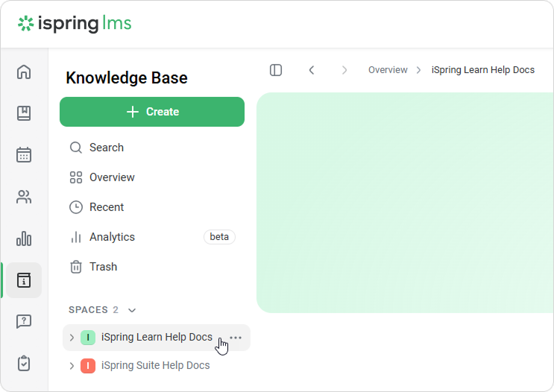This screenshot has height=392, width=554.
Task: Collapse the Spaces section chevron
Action: tap(132, 310)
